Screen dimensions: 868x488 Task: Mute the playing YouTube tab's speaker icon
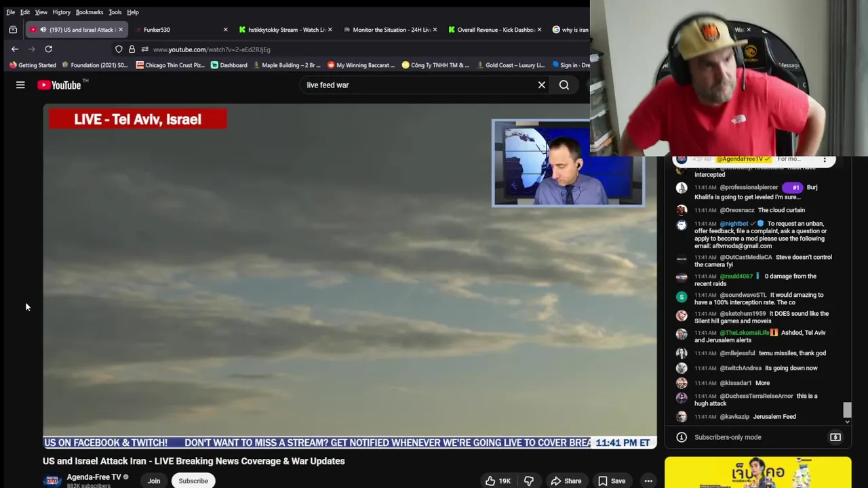[x=43, y=30]
